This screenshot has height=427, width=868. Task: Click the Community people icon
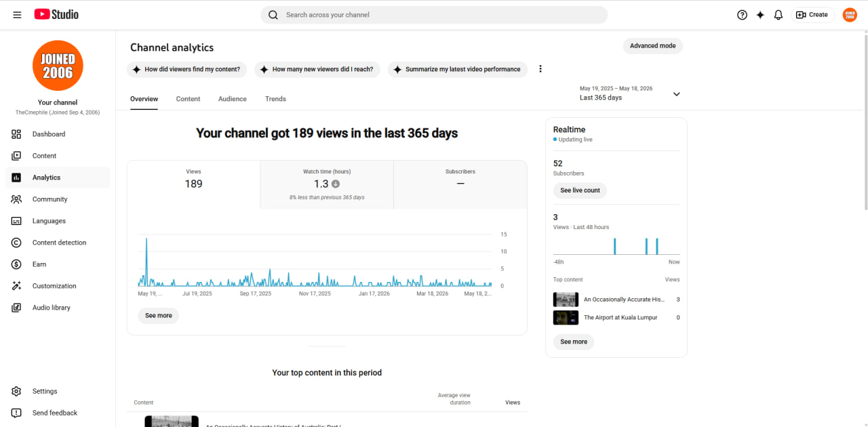pyautogui.click(x=16, y=199)
